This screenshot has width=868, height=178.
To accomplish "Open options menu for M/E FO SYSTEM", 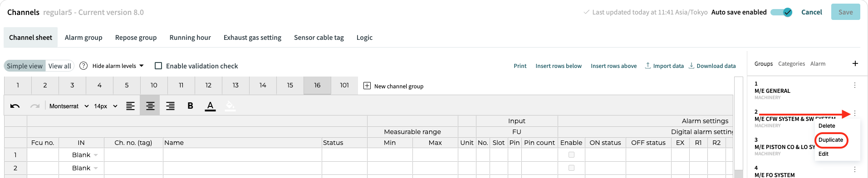I will 855,169.
